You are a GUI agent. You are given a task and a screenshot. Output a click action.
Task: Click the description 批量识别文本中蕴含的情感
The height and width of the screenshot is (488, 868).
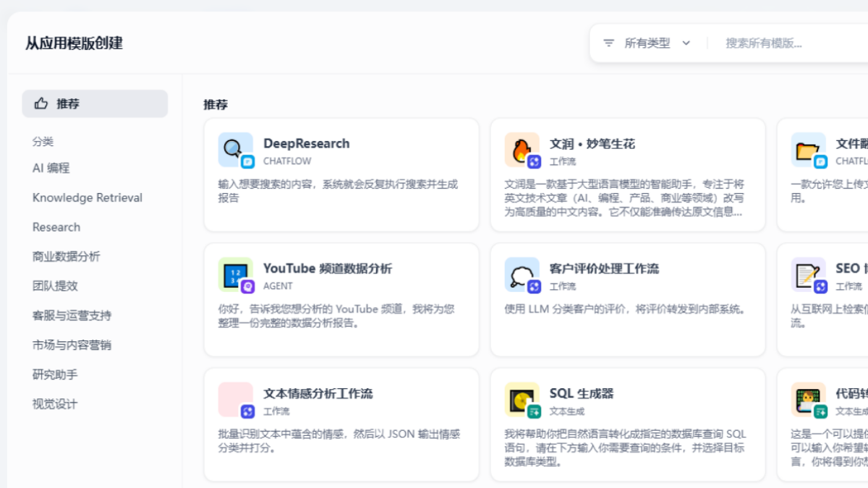[x=339, y=441]
